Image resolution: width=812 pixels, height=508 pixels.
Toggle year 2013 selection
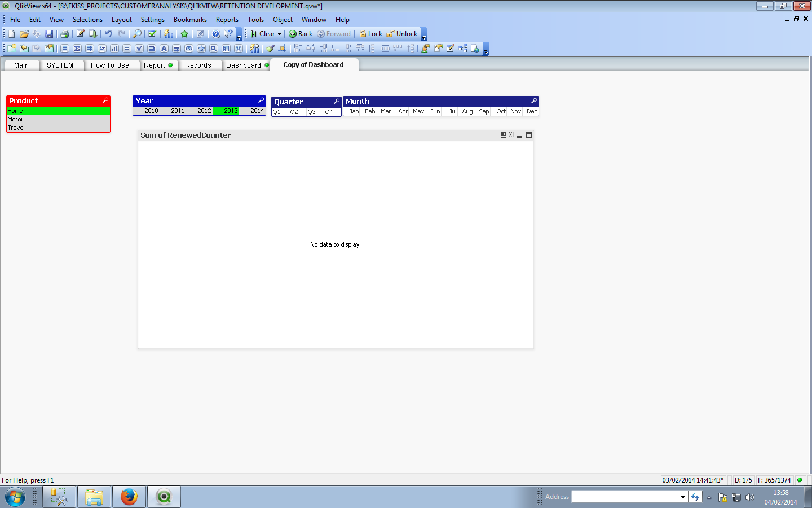click(226, 111)
